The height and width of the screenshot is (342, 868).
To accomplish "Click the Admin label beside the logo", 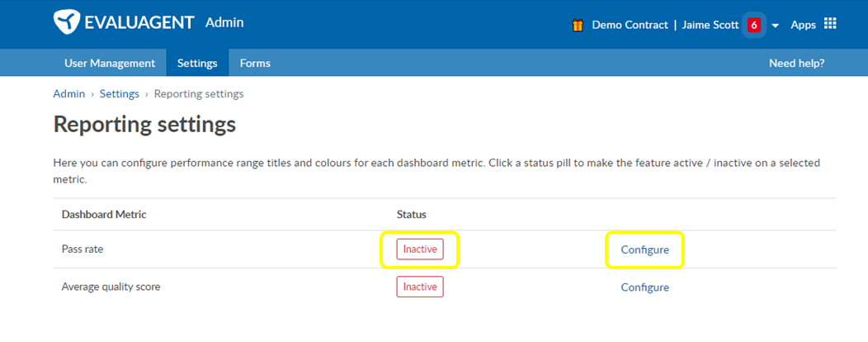I will [224, 23].
